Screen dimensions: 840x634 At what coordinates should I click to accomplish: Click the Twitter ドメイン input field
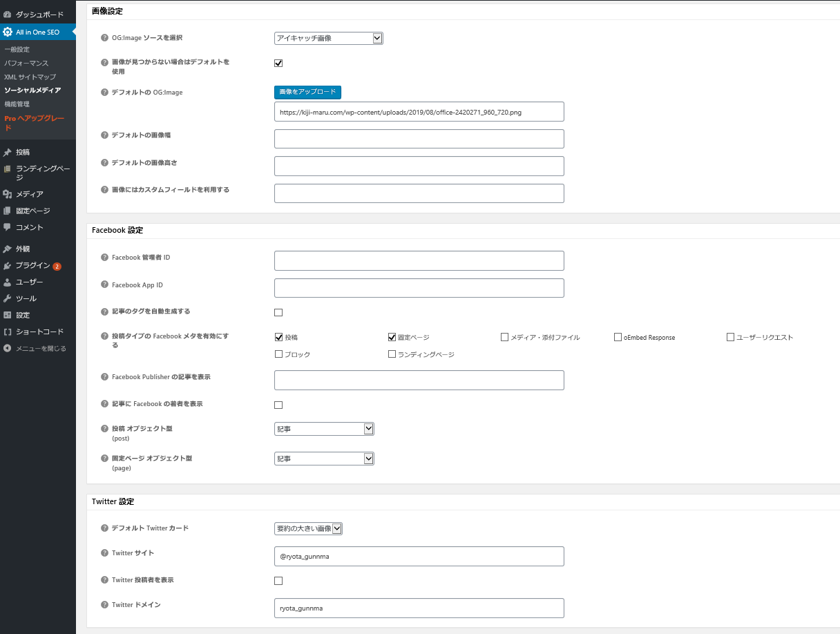click(x=419, y=608)
